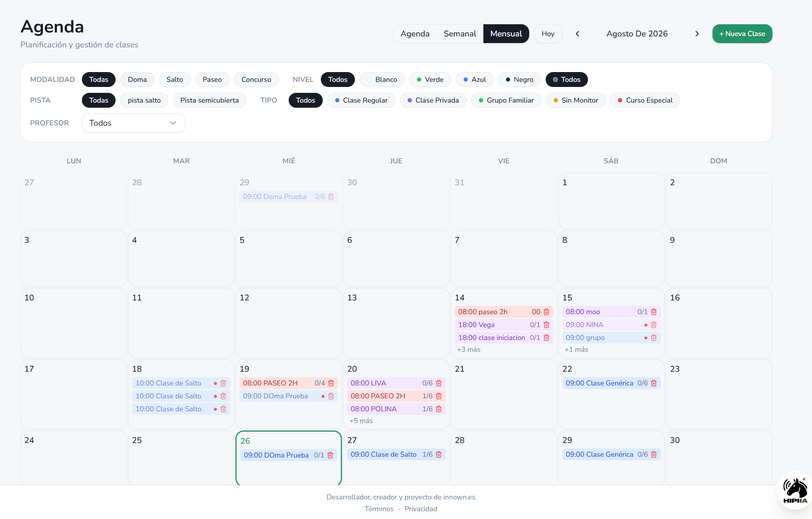
Task: Select the Mensual view tab
Action: (x=506, y=34)
